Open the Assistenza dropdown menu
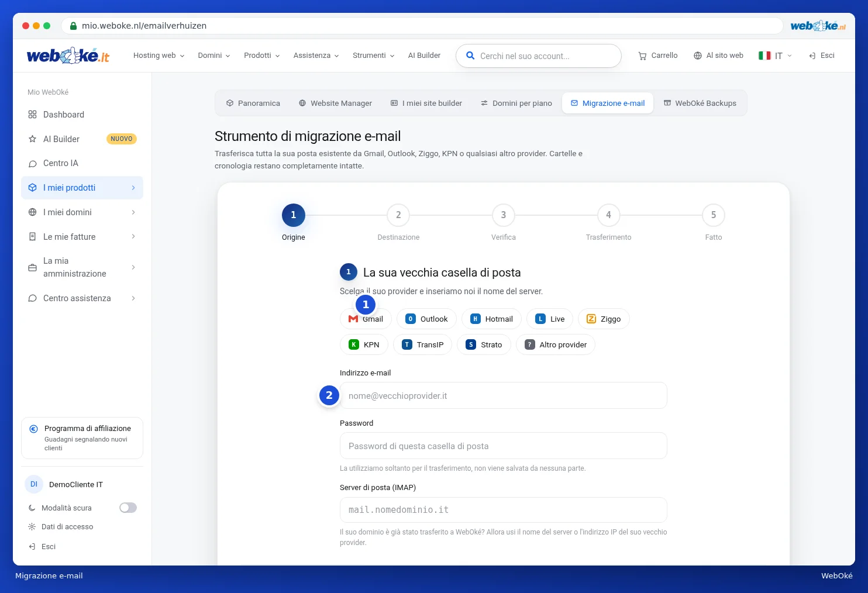868x593 pixels. pos(316,56)
